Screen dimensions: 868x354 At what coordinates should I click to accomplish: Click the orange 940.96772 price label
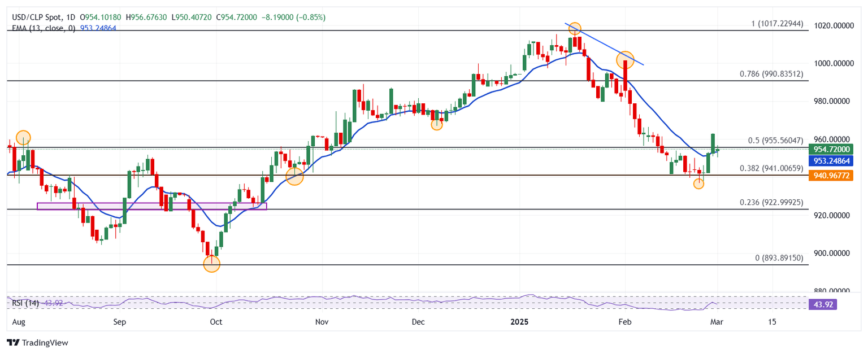831,176
